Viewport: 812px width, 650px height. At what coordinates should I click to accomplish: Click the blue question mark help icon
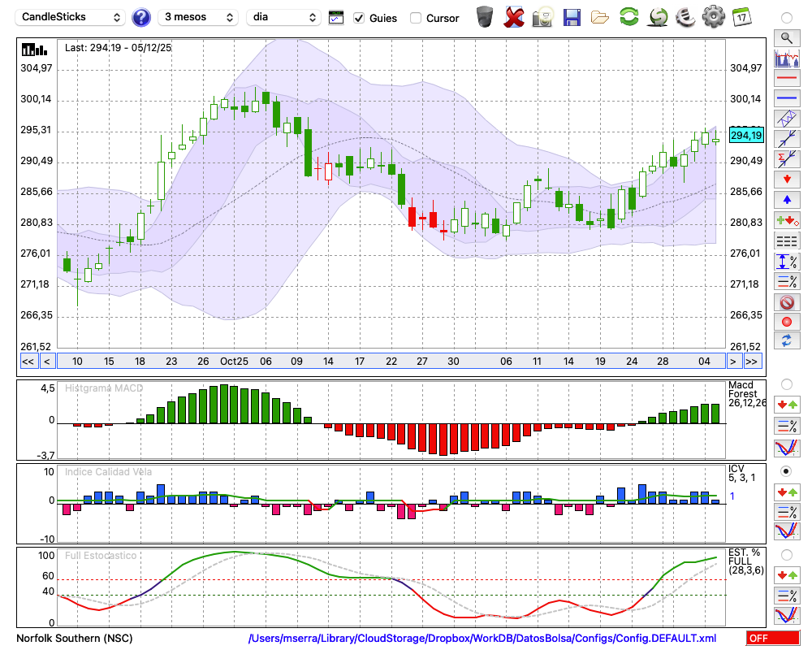coord(140,17)
